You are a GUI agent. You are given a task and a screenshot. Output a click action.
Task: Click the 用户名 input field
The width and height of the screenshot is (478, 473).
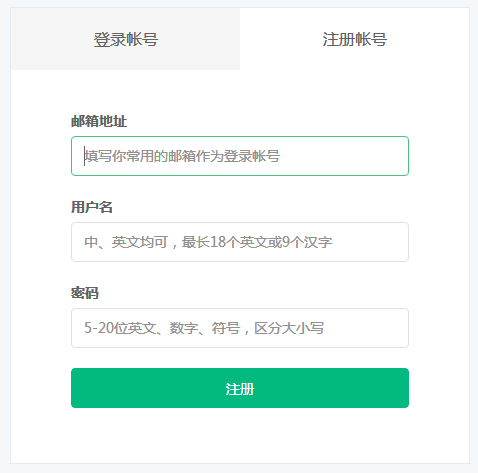pyautogui.click(x=240, y=242)
